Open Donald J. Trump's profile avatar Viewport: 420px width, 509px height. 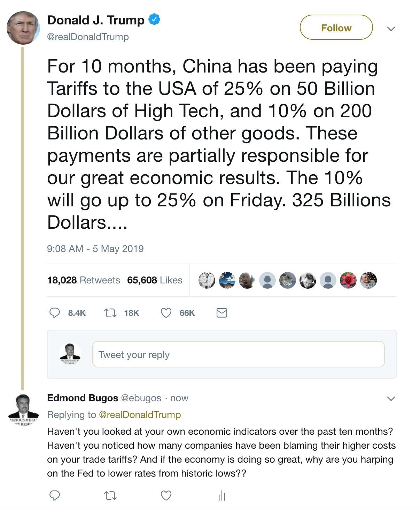pos(24,28)
